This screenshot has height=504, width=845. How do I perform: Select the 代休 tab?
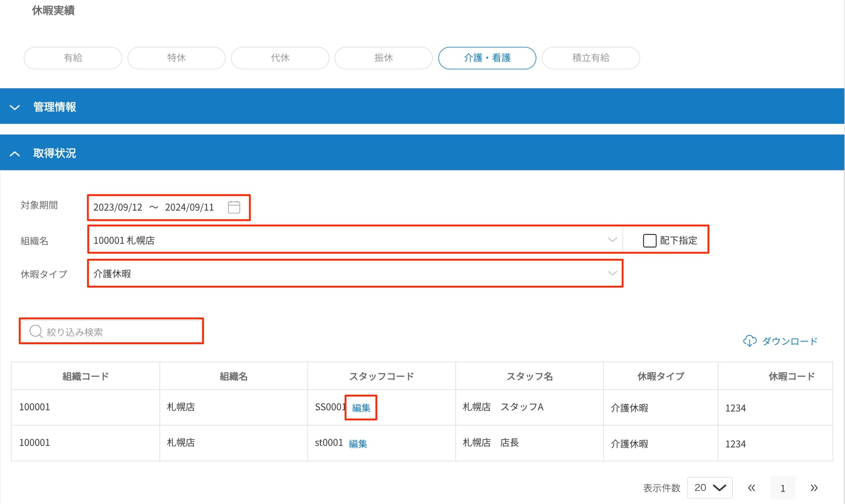(x=280, y=58)
